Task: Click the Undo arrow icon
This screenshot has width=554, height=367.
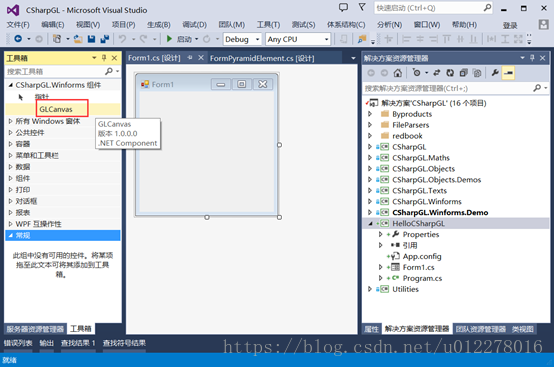Action: pyautogui.click(x=122, y=39)
